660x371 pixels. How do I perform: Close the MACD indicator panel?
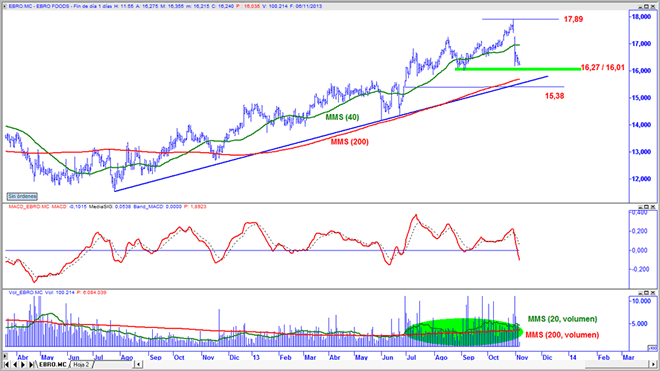click(x=653, y=207)
